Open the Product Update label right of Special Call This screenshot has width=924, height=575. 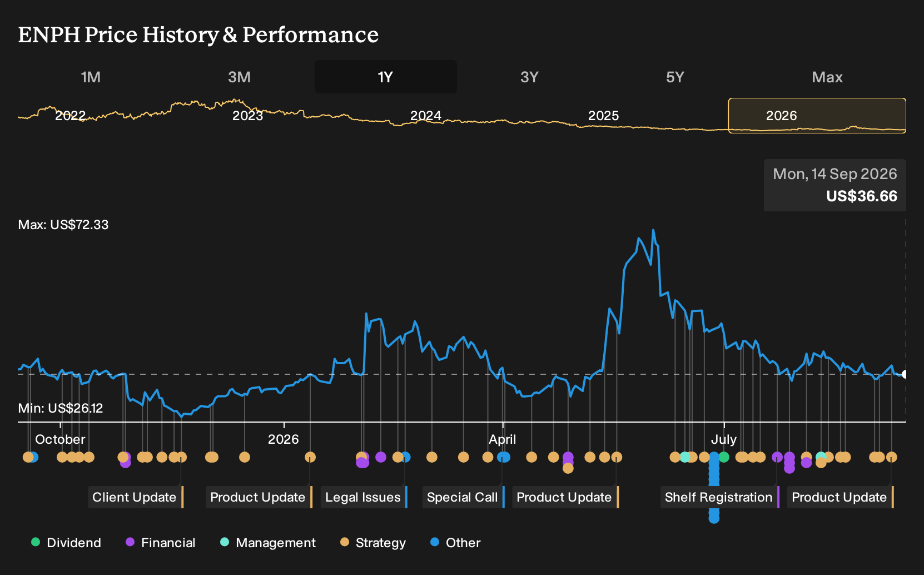pos(565,497)
